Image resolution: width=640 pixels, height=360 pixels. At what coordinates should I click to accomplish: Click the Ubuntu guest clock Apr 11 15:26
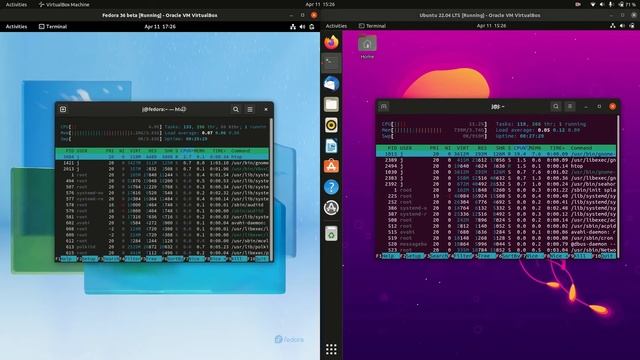pos(491,26)
